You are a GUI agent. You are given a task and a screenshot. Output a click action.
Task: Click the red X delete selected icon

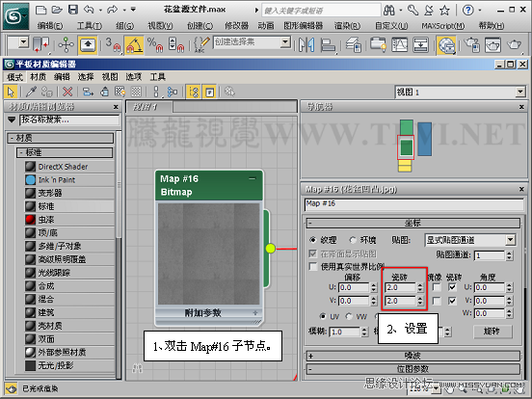67,92
